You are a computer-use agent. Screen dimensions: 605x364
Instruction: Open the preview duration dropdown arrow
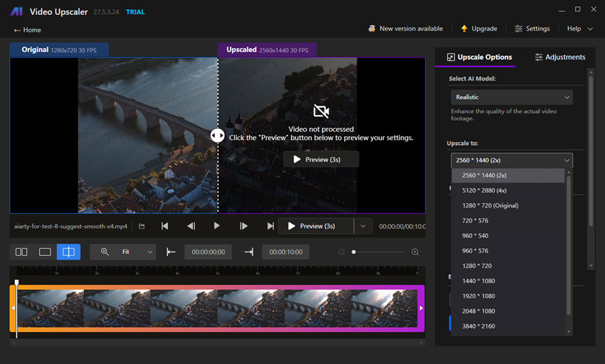point(363,226)
